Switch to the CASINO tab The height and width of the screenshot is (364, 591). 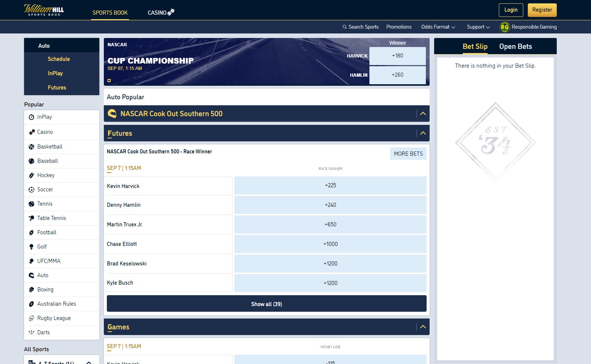pos(161,13)
